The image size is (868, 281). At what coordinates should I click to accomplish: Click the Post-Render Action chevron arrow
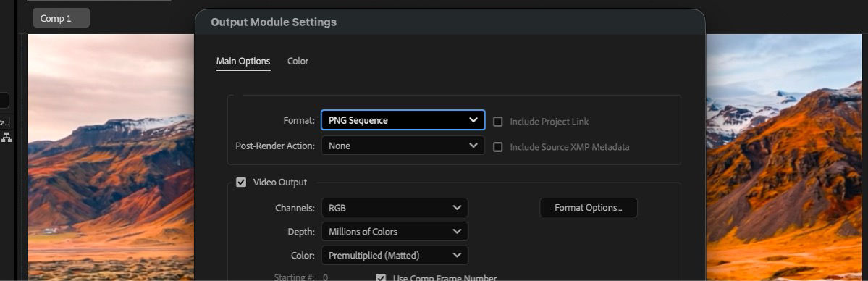point(473,146)
